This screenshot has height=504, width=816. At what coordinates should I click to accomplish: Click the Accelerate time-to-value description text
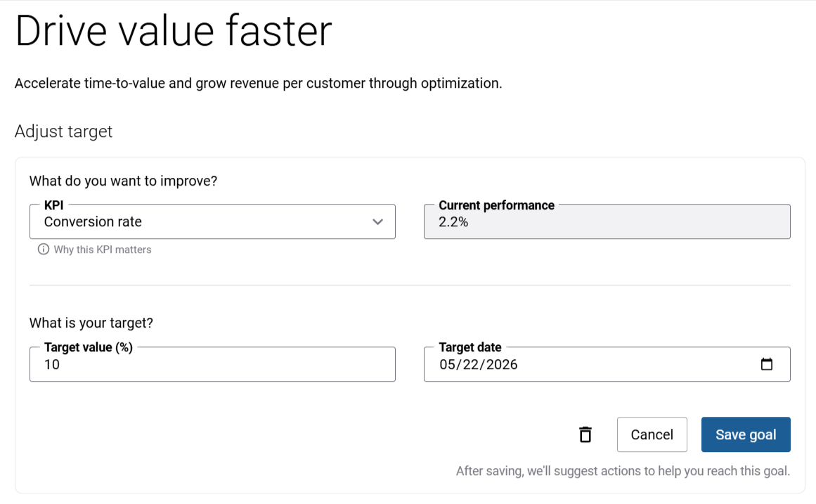pyautogui.click(x=258, y=84)
